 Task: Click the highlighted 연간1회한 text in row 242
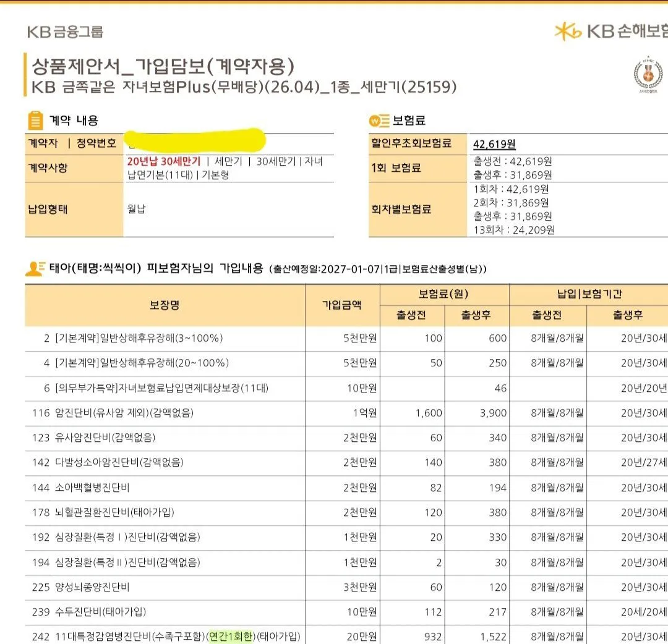[231, 637]
